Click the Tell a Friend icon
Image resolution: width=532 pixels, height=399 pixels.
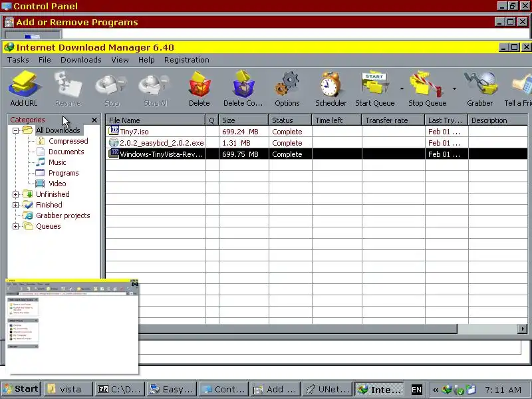[518, 88]
